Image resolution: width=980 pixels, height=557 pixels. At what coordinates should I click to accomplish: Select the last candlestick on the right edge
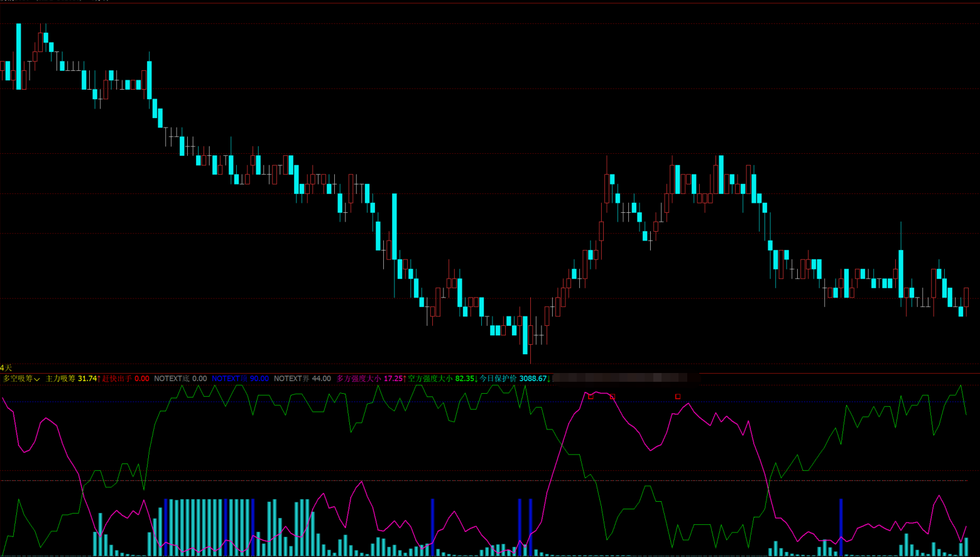966,297
